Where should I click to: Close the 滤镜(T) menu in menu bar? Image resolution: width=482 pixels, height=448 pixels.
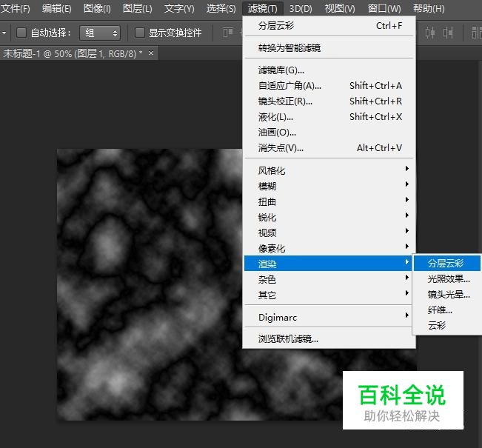pos(263,8)
